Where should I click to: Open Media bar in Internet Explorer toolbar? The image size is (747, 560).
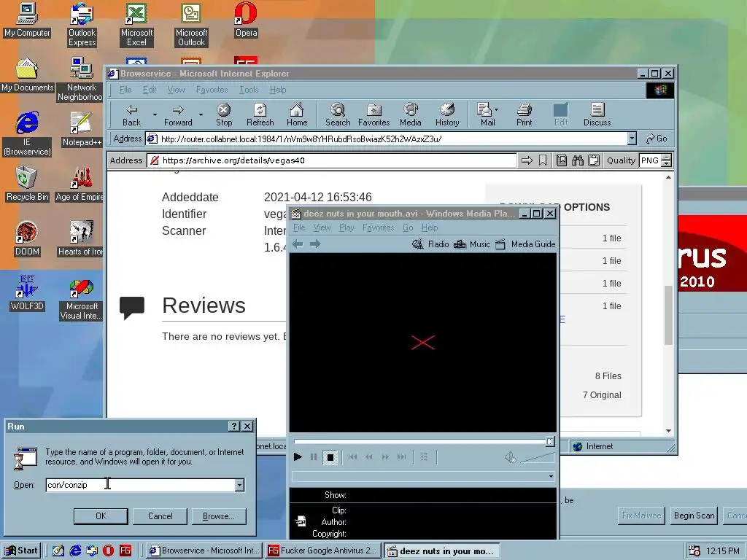(x=411, y=115)
